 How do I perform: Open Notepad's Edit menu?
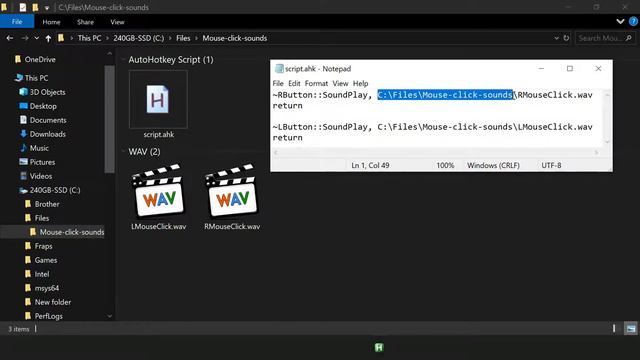click(294, 83)
